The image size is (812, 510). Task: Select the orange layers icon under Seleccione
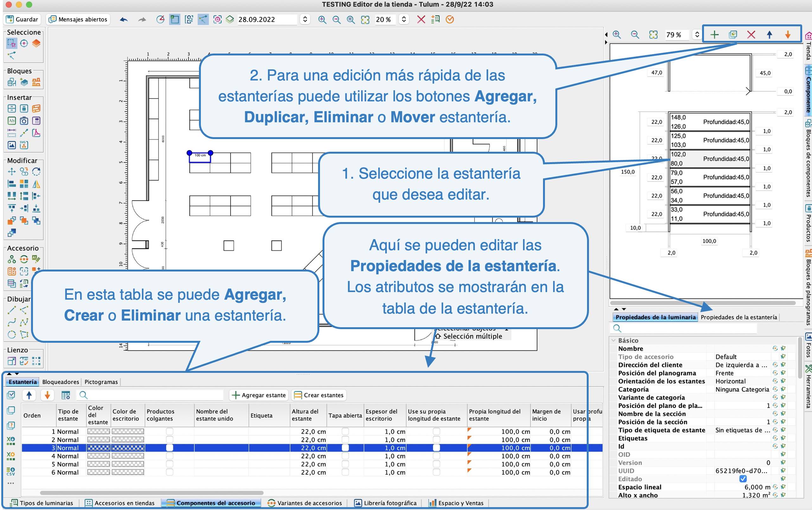(x=36, y=43)
